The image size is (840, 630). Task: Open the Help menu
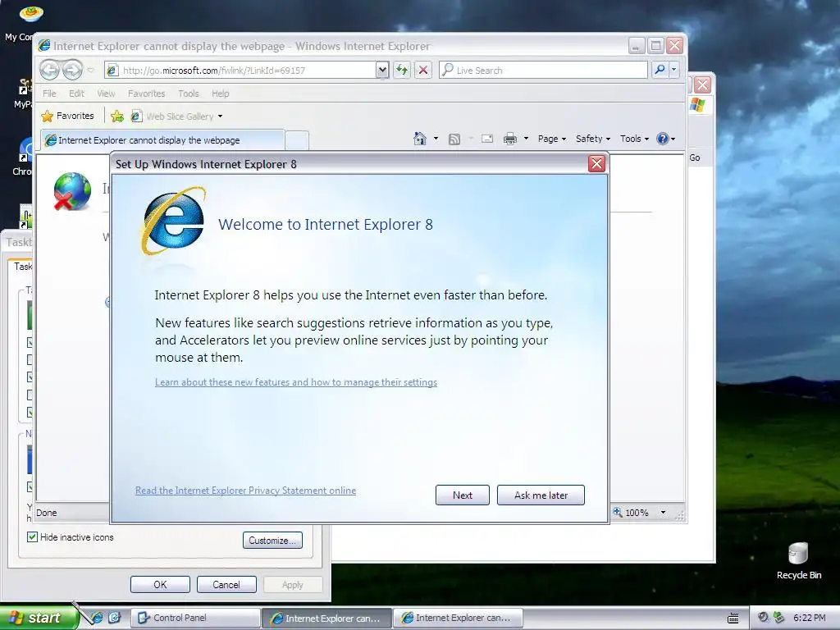click(x=220, y=94)
